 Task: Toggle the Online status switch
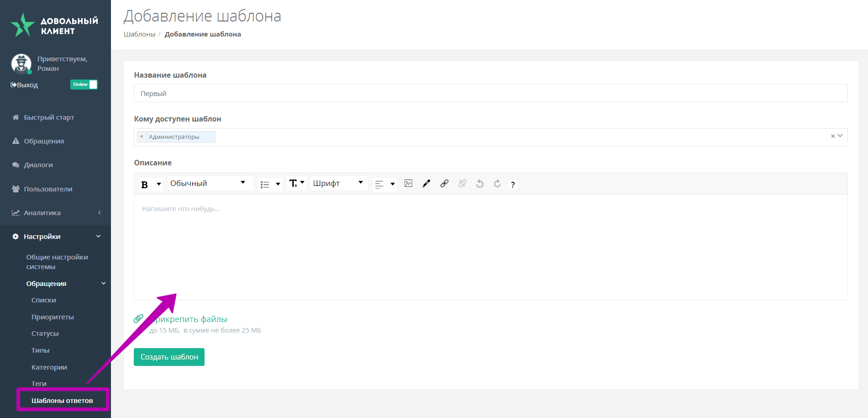(x=84, y=85)
